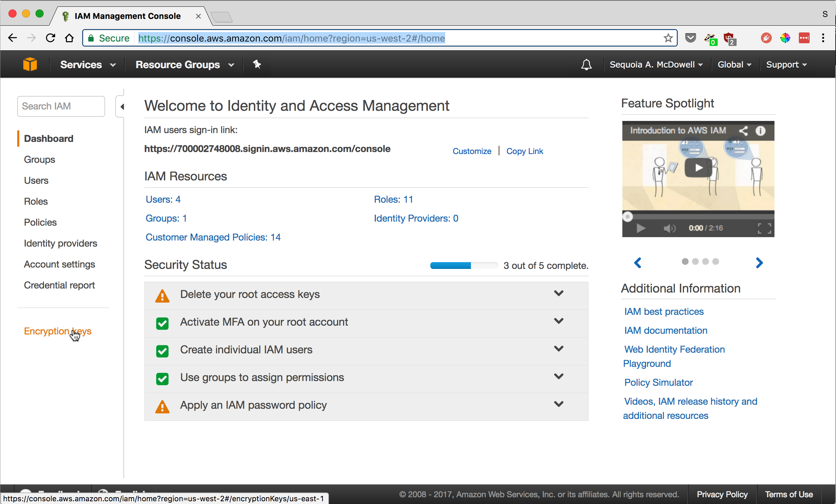
Task: Select the first Feature Spotlight carousel dot
Action: (685, 262)
